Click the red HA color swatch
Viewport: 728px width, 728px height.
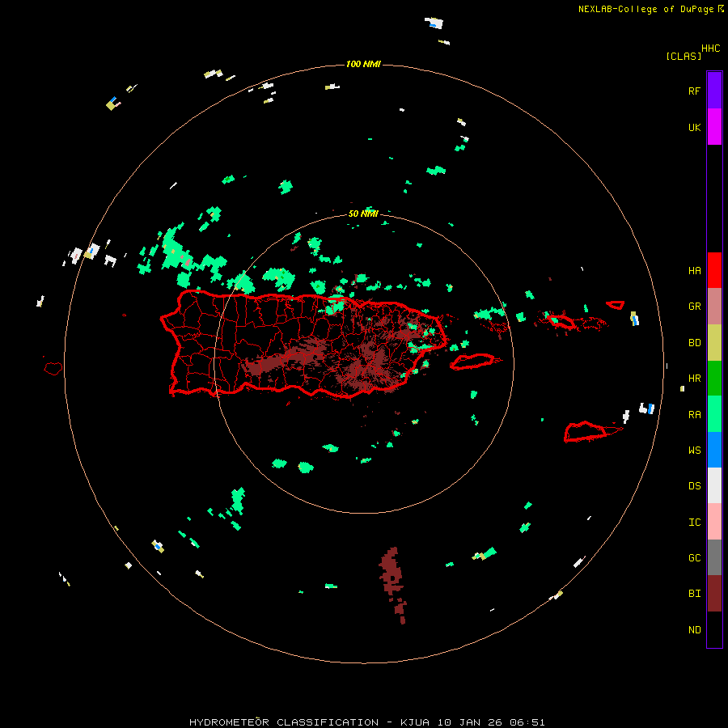[x=714, y=270]
